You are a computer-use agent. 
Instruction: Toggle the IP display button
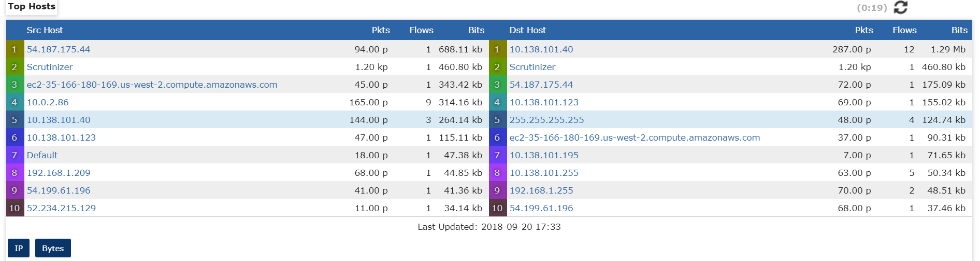[19, 248]
